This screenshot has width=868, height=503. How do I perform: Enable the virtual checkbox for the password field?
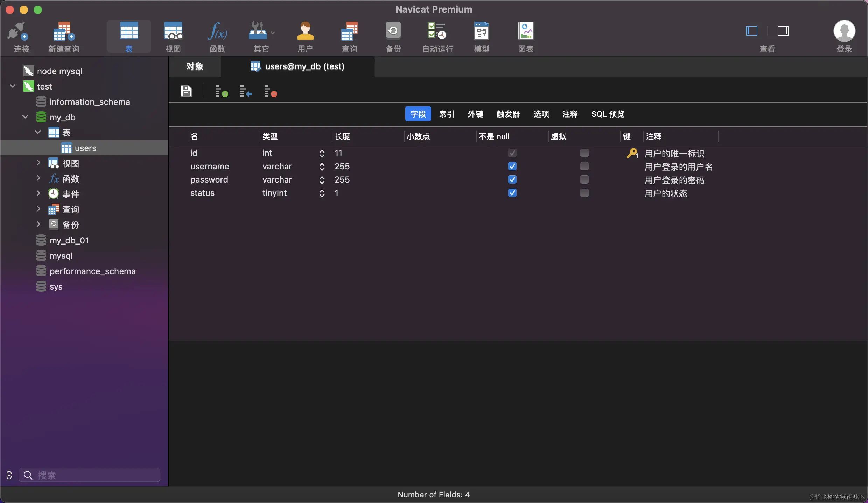(x=584, y=179)
